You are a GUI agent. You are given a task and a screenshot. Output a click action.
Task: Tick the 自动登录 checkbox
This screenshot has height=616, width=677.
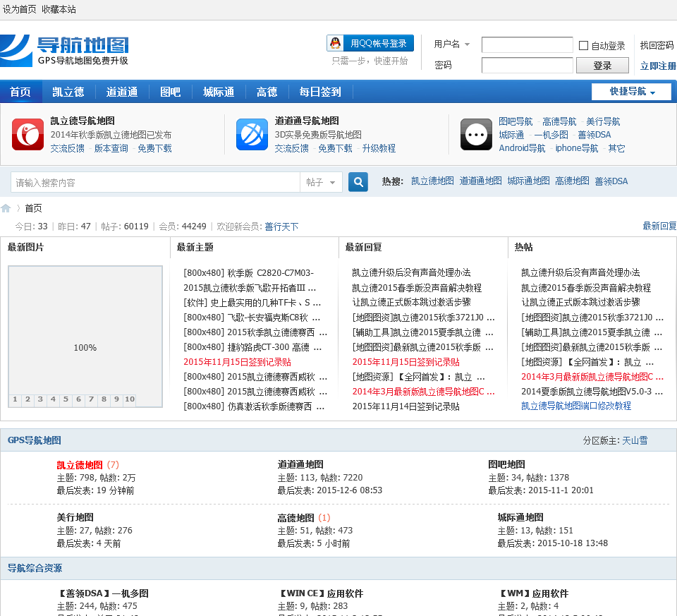pyautogui.click(x=583, y=45)
